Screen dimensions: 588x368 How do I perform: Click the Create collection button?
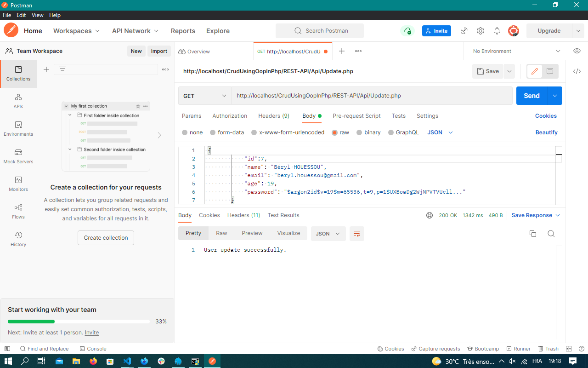106,238
